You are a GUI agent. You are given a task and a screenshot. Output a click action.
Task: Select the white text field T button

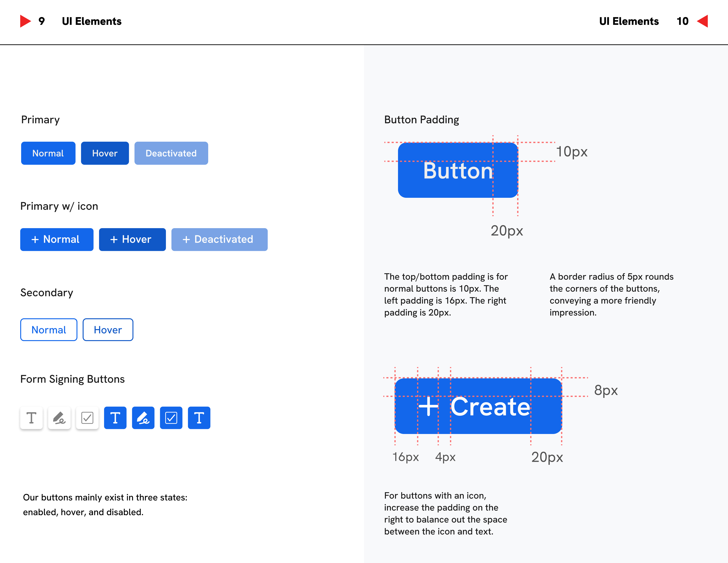(x=31, y=418)
